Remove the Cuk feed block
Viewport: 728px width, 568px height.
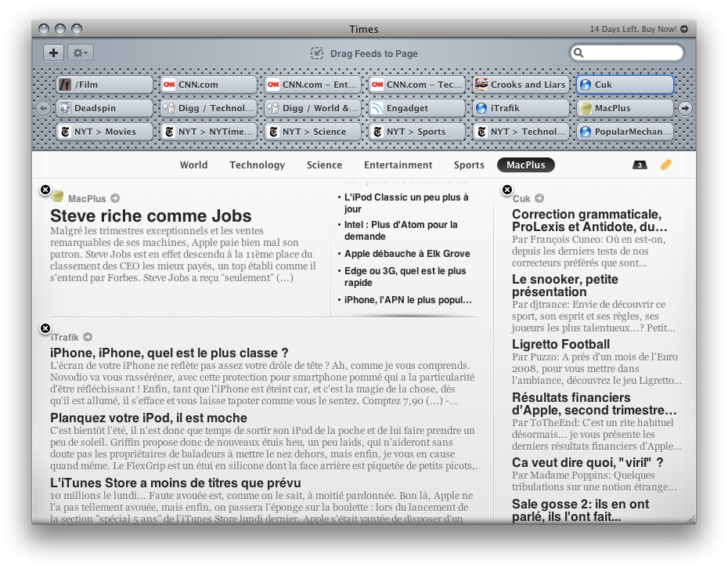tap(507, 190)
